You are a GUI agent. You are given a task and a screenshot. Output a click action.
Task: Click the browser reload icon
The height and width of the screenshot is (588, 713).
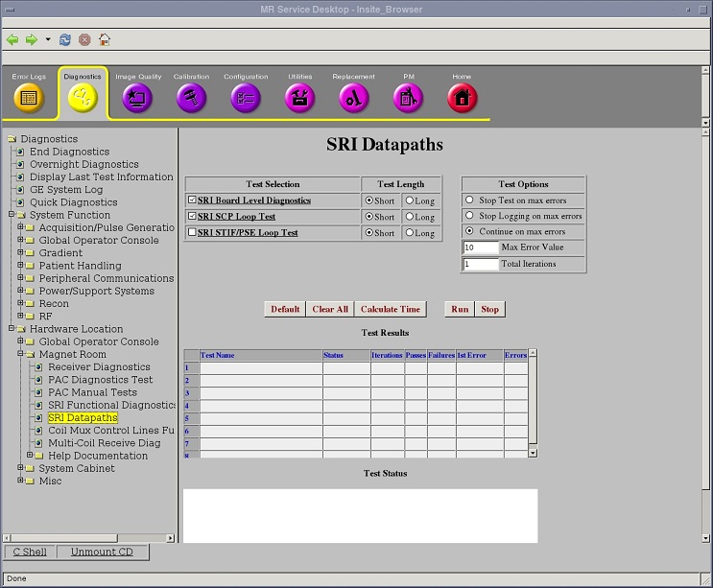pyautogui.click(x=65, y=40)
